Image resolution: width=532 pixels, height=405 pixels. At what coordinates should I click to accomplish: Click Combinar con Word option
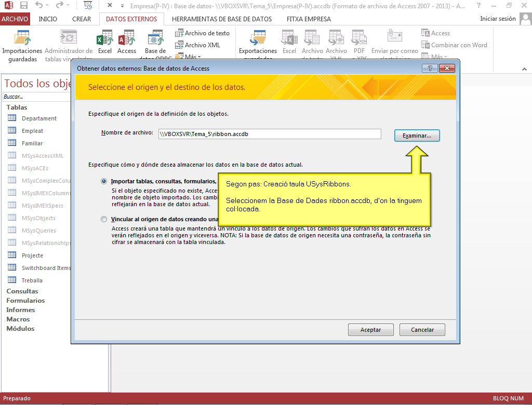[x=454, y=45]
